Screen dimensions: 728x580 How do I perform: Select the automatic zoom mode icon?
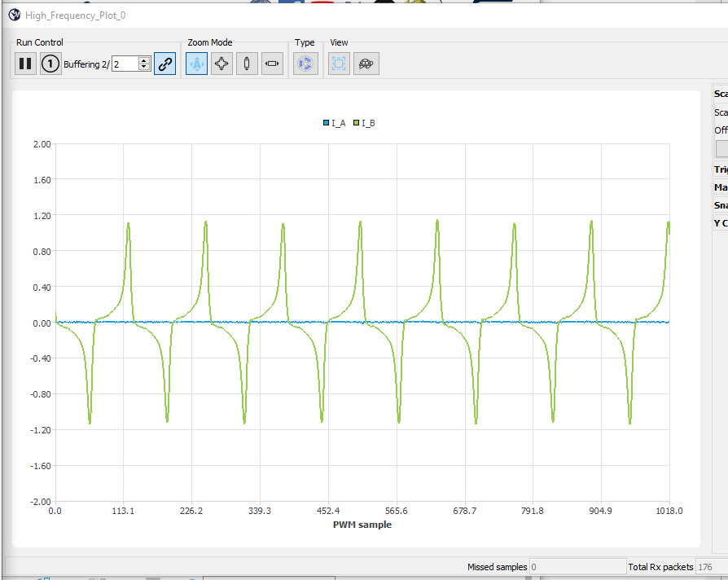click(x=196, y=64)
